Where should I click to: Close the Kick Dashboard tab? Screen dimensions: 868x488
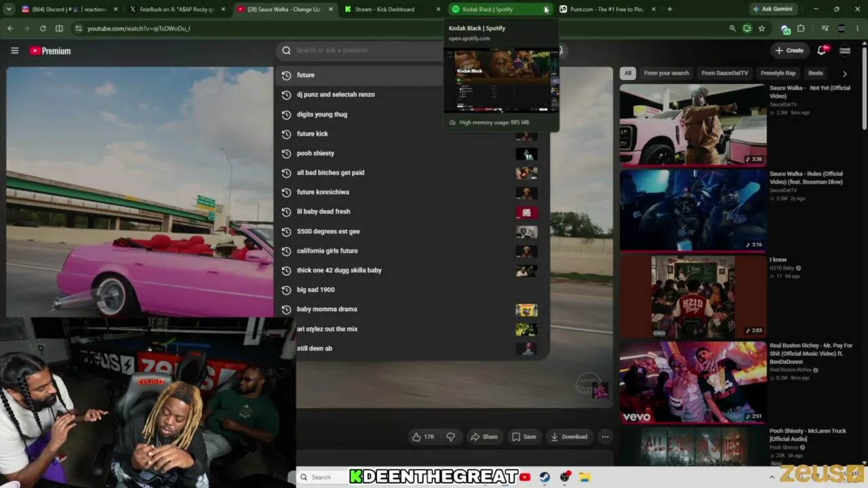pyautogui.click(x=438, y=9)
